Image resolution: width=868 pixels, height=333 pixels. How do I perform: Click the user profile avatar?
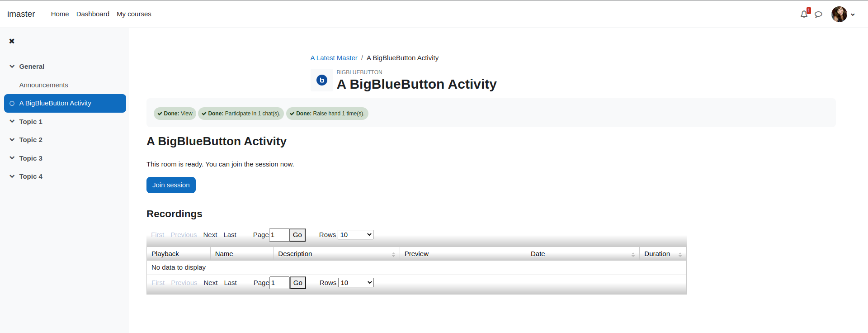pyautogui.click(x=839, y=14)
